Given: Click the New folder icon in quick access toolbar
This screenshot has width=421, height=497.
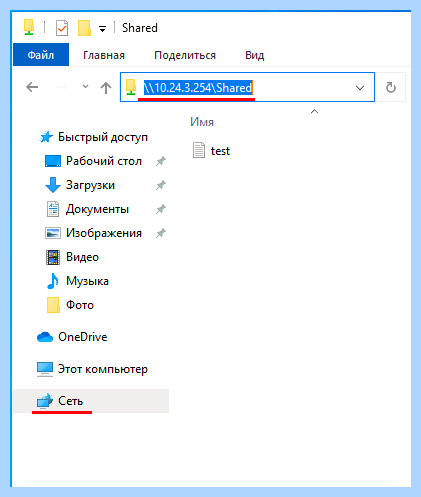Looking at the screenshot, I should 84,28.
